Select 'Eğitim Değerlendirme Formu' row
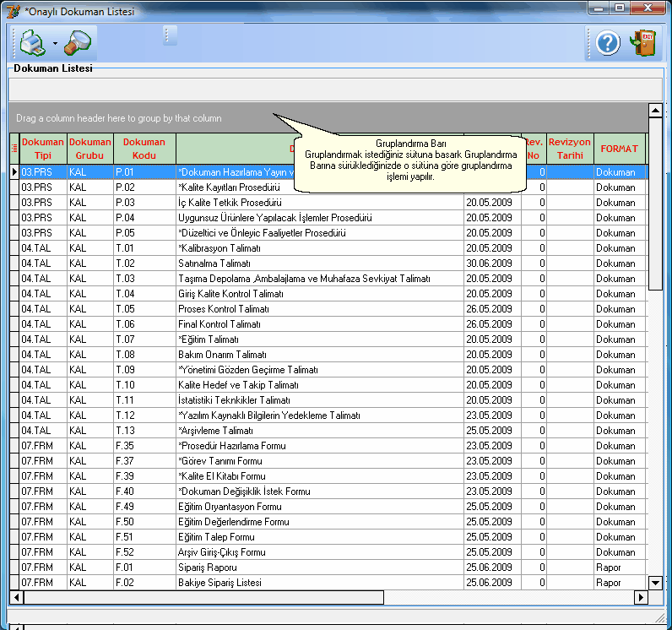672x630 pixels. (x=328, y=522)
